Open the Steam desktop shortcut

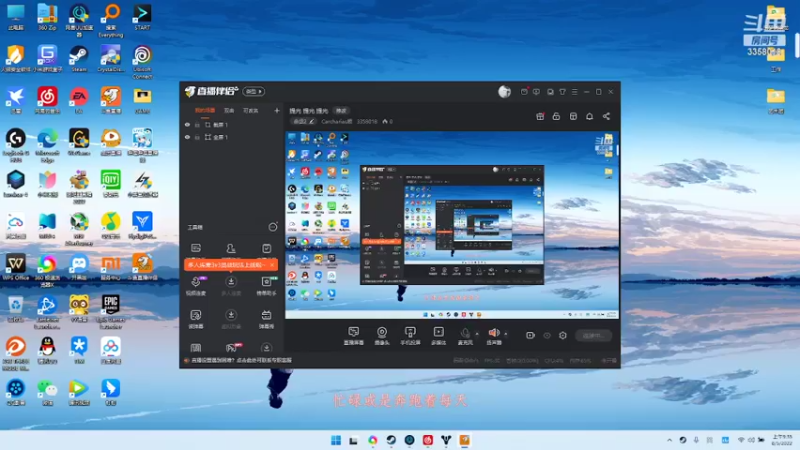(79, 58)
